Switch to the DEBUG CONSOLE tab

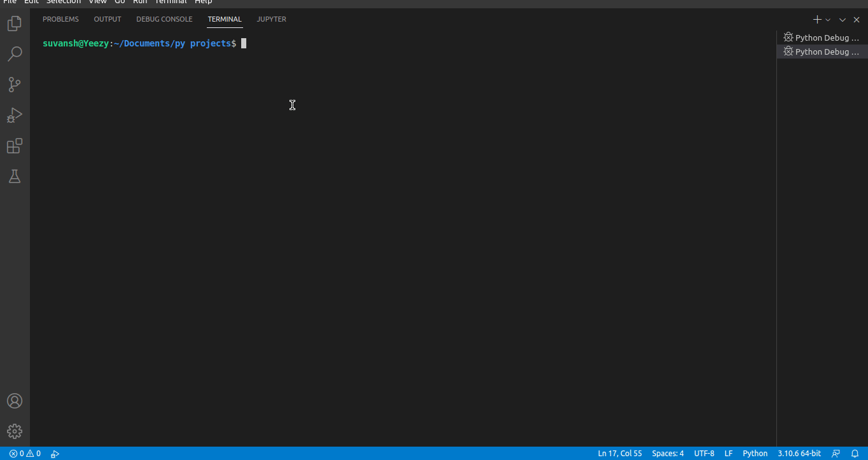point(164,19)
